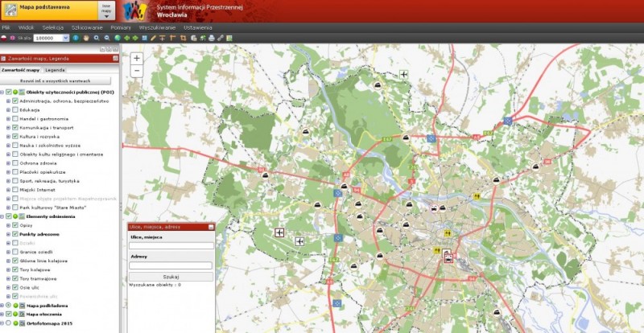This screenshot has width=644, height=333.
Task: Click the airport marker at map top
Action: tap(404, 74)
